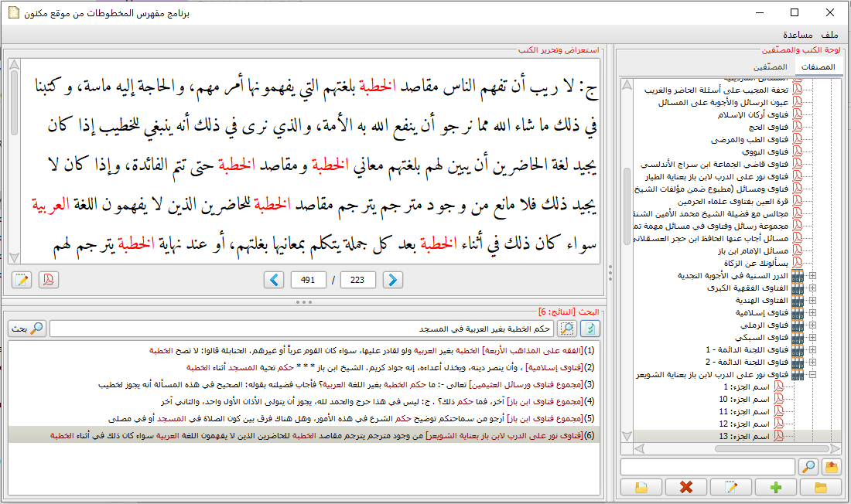Select PDF icon of تحفة المجيب على أسئلة الحاضر والغريب
Screen dimensions: 851x504
(798, 90)
